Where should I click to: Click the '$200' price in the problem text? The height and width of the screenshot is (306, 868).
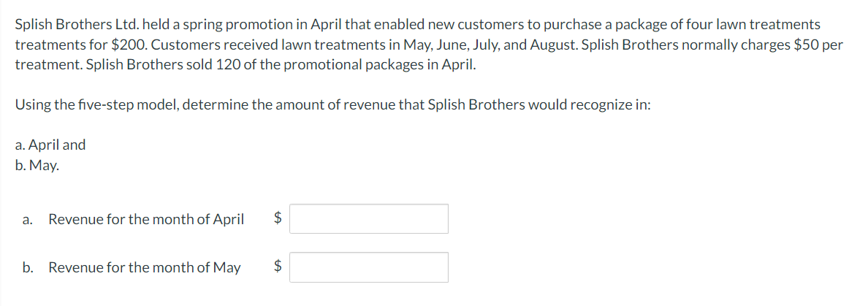(128, 45)
